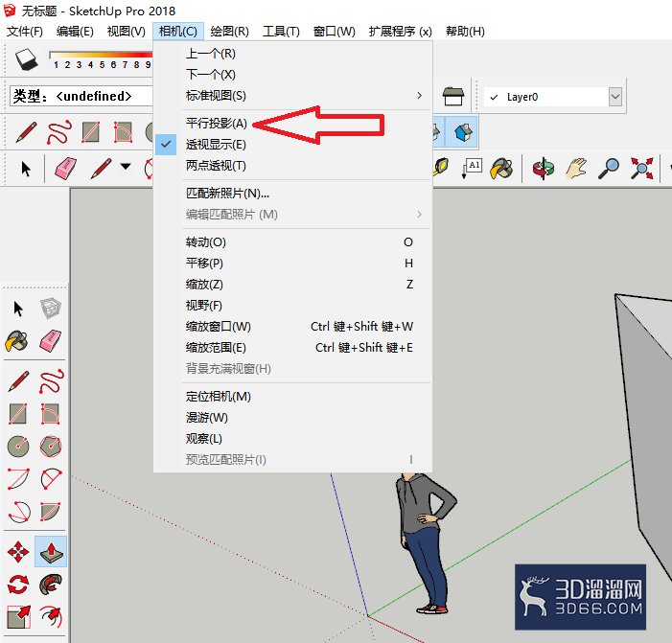Enable 平行投影(A) parallel projection
Screen dimensions: 672x643
292,124
